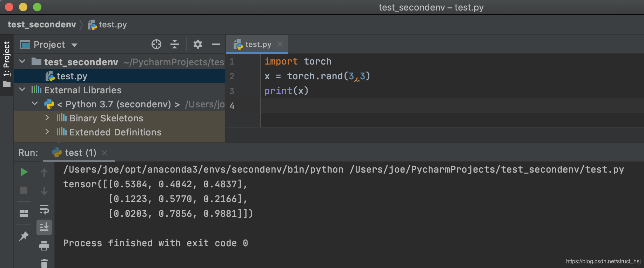Click the 'import torch' code line
Viewport: 644px width, 268px height.
(x=298, y=61)
